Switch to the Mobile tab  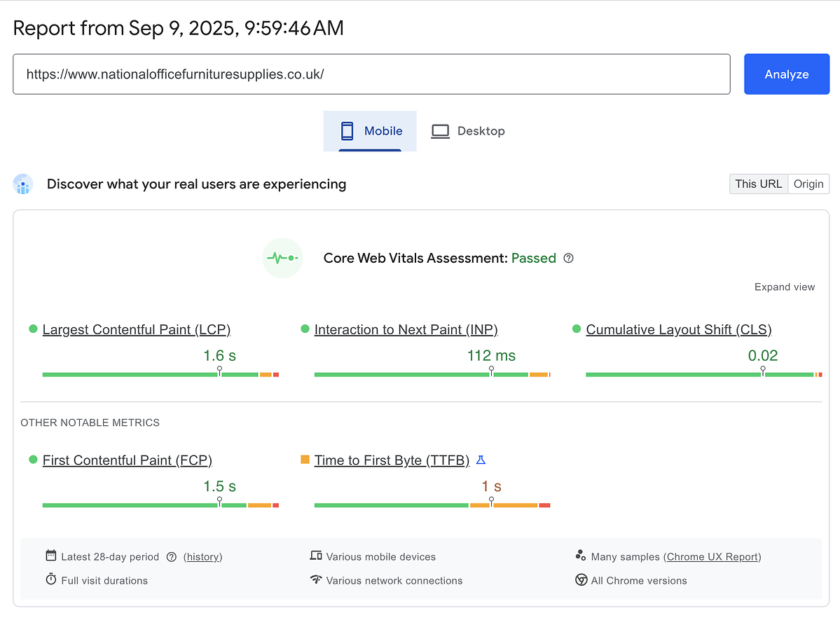tap(370, 131)
